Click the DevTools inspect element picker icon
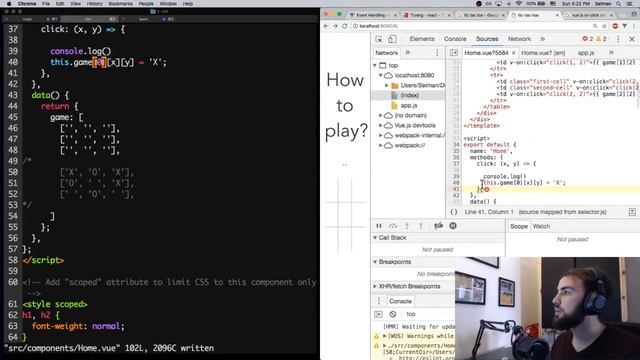The image size is (640, 360). (379, 39)
